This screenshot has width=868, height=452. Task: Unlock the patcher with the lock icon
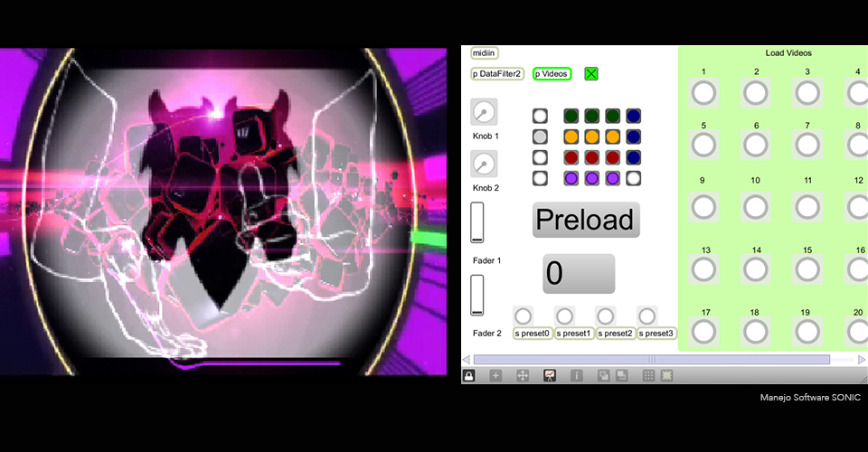click(469, 376)
